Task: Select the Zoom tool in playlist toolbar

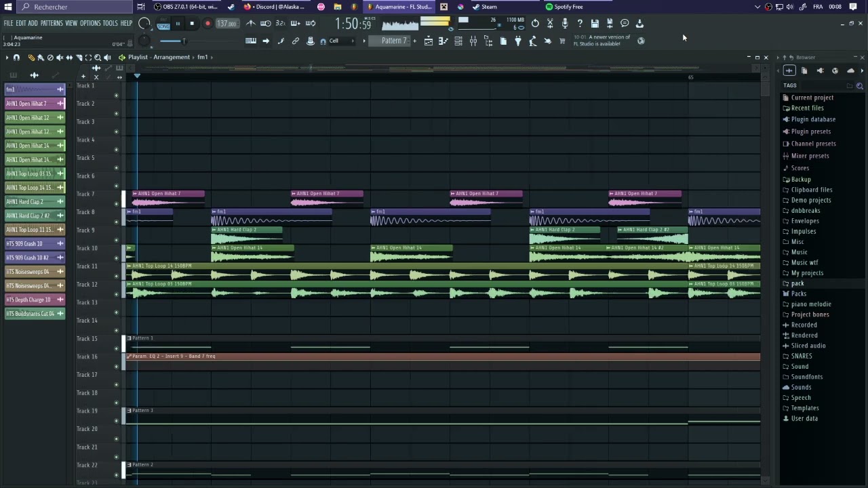Action: tap(98, 58)
